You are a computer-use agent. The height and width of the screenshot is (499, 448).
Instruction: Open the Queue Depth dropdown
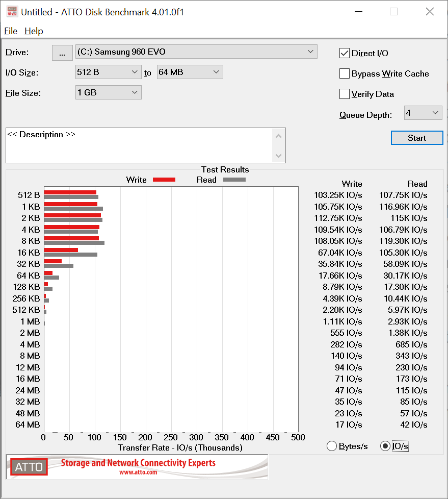[x=423, y=113]
